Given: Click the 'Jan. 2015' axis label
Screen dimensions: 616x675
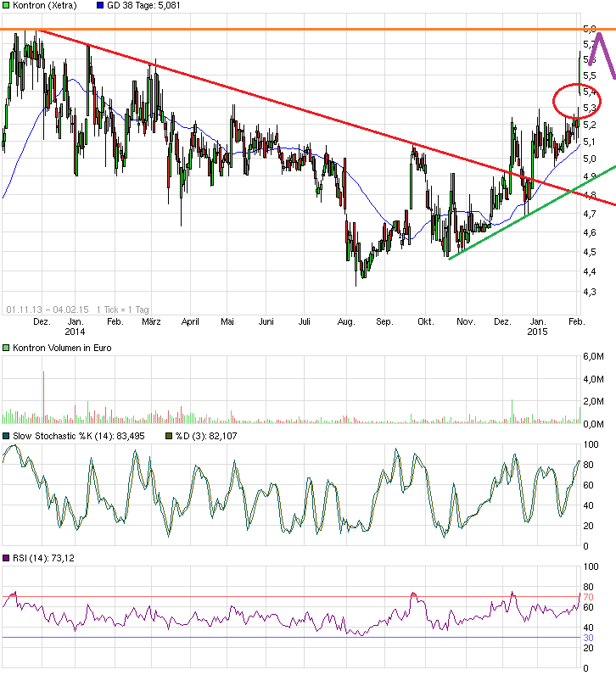Looking at the screenshot, I should tap(537, 326).
